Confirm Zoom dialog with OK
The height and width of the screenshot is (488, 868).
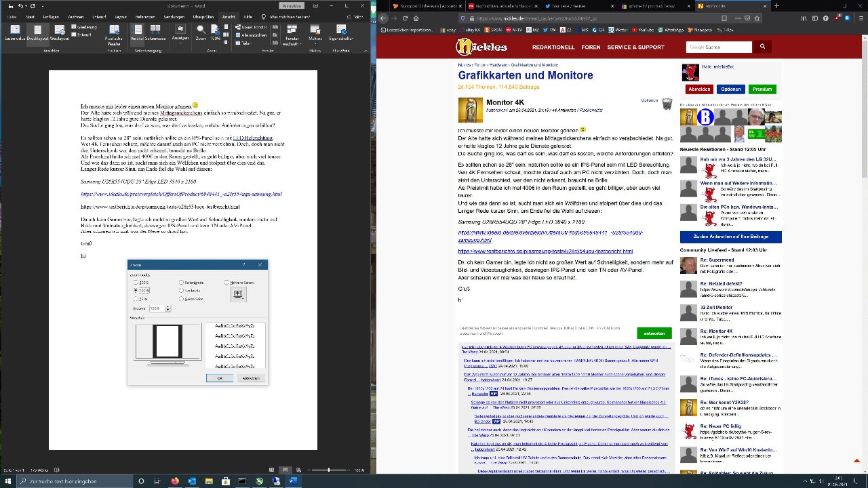(x=220, y=378)
